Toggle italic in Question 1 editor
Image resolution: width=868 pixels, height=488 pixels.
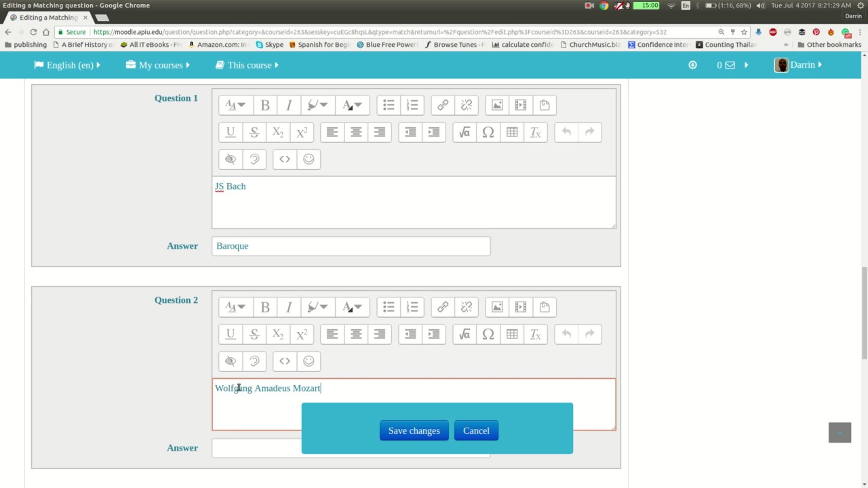click(x=289, y=105)
